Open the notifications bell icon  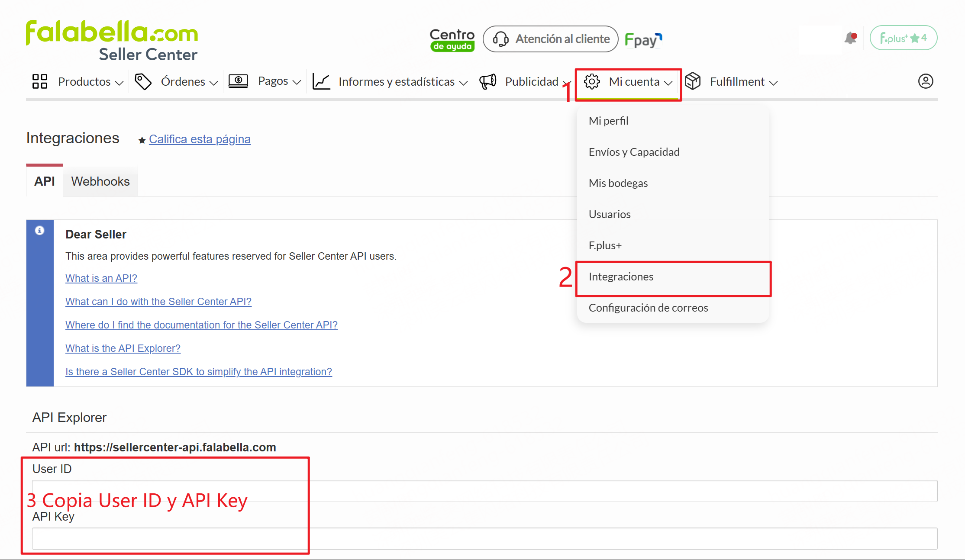[850, 38]
